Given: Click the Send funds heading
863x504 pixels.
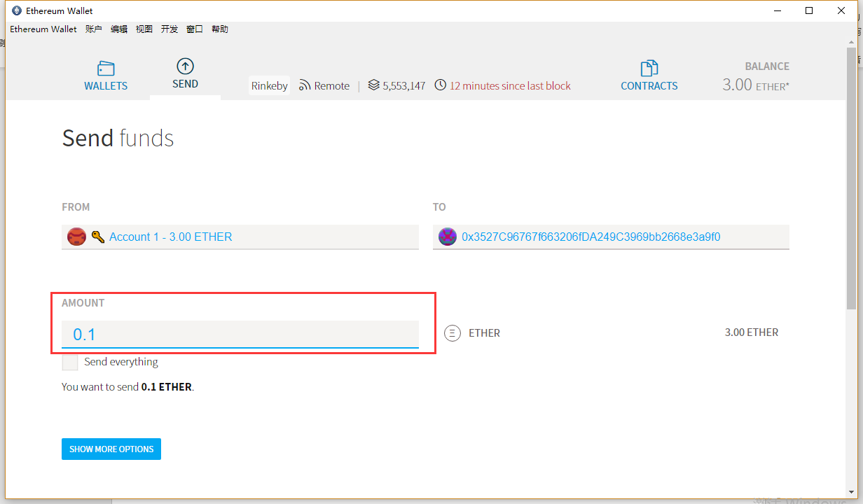Looking at the screenshot, I should pos(118,138).
